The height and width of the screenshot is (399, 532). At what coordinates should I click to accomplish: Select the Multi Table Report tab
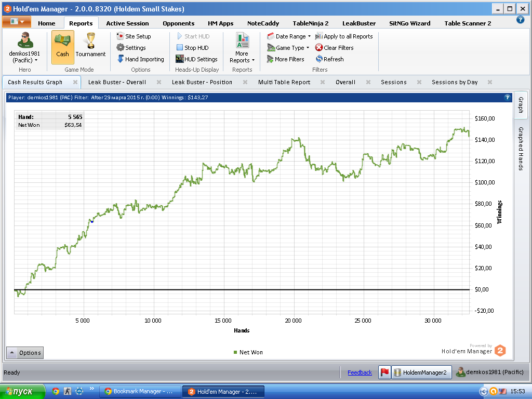[284, 82]
